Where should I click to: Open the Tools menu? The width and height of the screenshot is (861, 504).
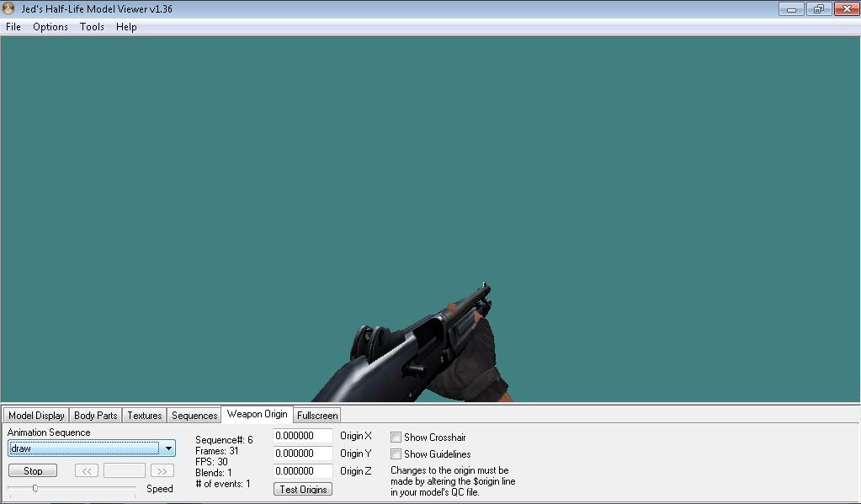91,26
